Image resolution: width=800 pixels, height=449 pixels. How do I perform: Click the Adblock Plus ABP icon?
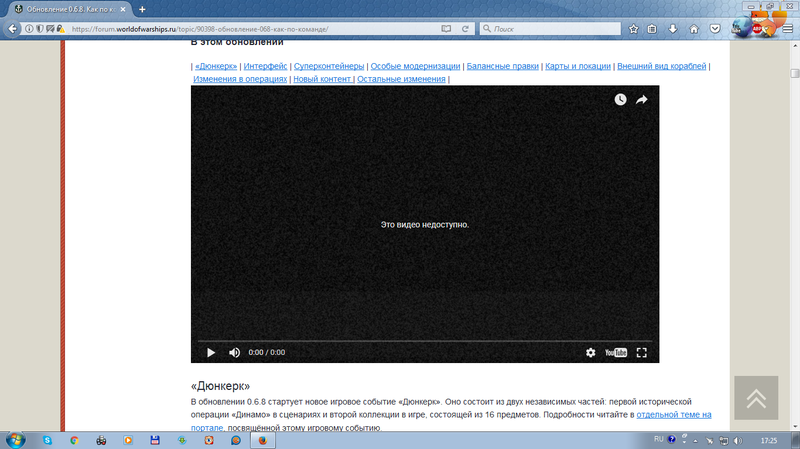click(757, 29)
